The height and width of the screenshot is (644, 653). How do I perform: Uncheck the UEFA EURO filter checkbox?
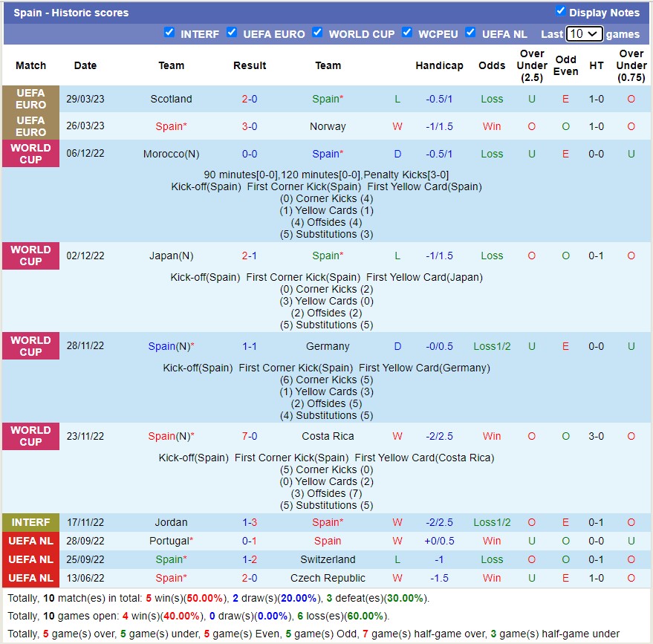[x=232, y=33]
